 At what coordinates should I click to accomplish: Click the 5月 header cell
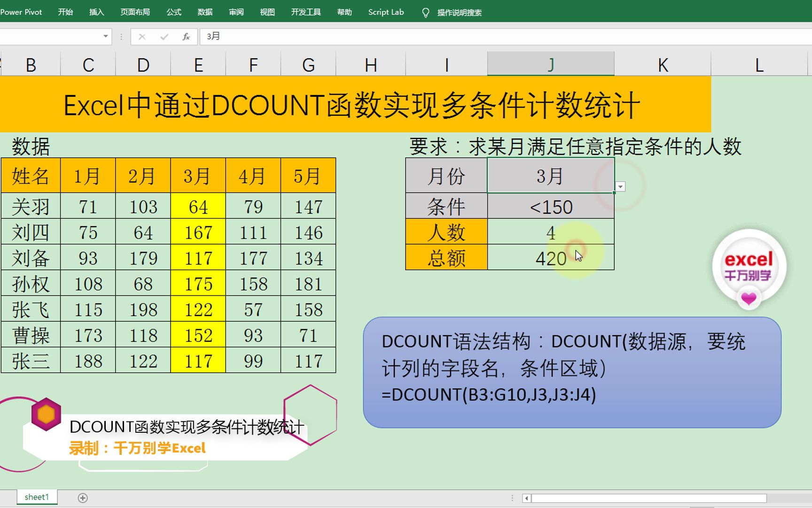tap(308, 176)
